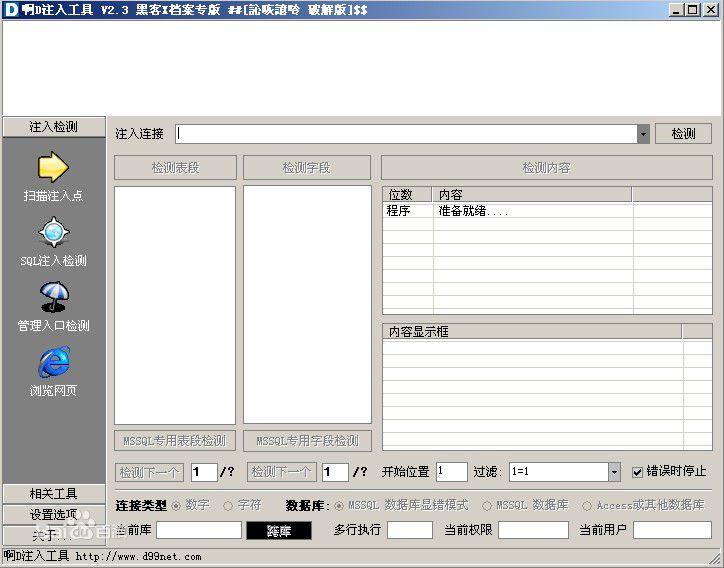This screenshot has height=568, width=724.
Task: Select the 注入检测 sidebar tab
Action: click(x=54, y=127)
